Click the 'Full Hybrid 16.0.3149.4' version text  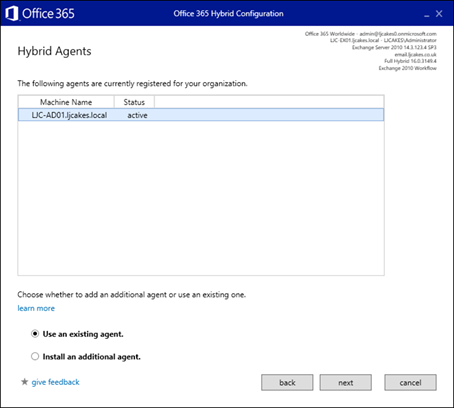(410, 61)
